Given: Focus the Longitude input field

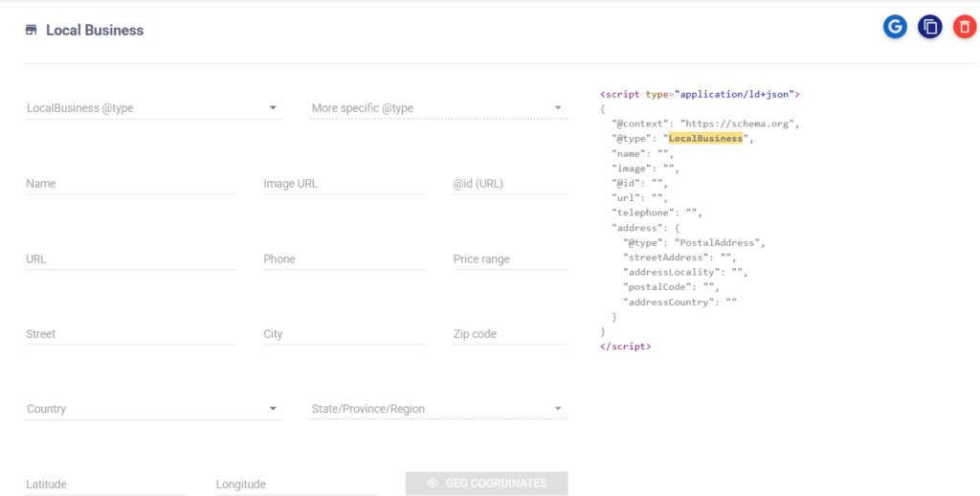Looking at the screenshot, I should [297, 485].
